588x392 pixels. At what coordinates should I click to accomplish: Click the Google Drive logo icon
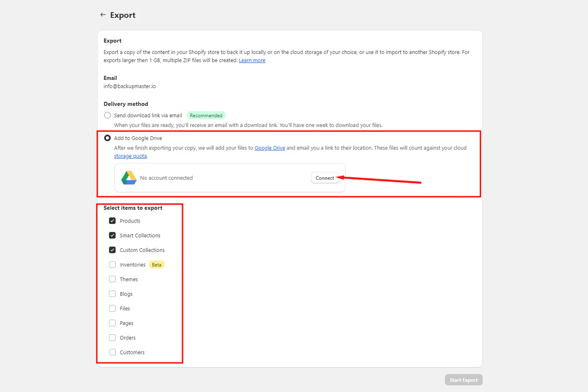pyautogui.click(x=129, y=178)
